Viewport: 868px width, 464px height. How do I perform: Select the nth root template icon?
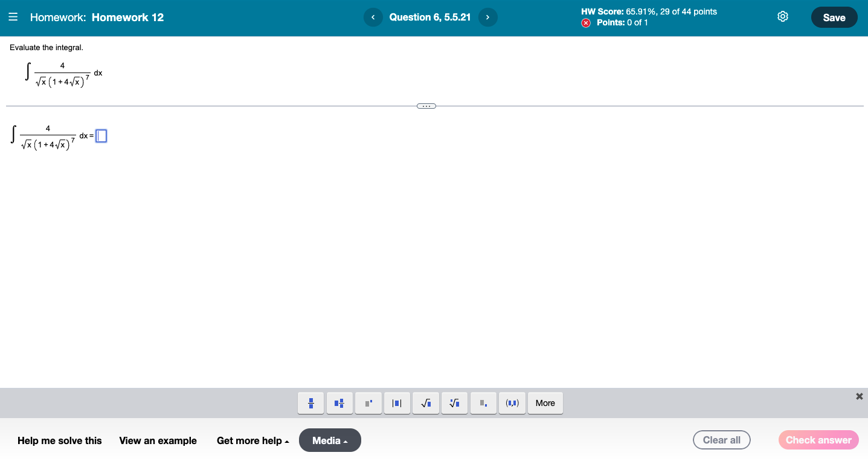(454, 403)
